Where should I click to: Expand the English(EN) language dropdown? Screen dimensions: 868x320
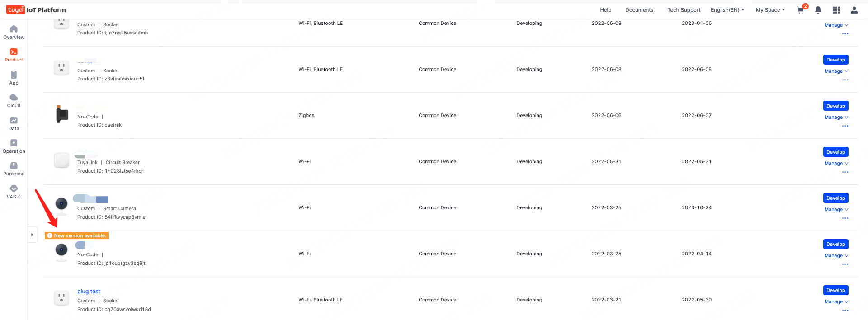pos(727,10)
